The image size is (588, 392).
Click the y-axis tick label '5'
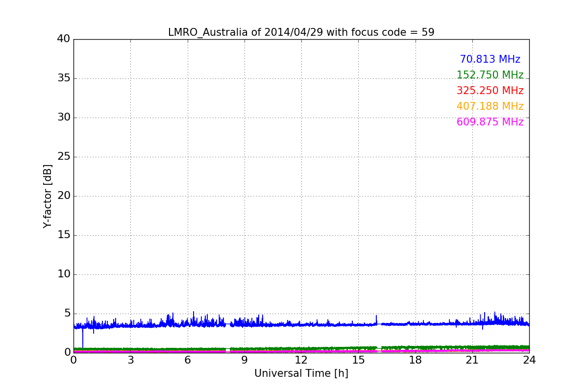[67, 314]
